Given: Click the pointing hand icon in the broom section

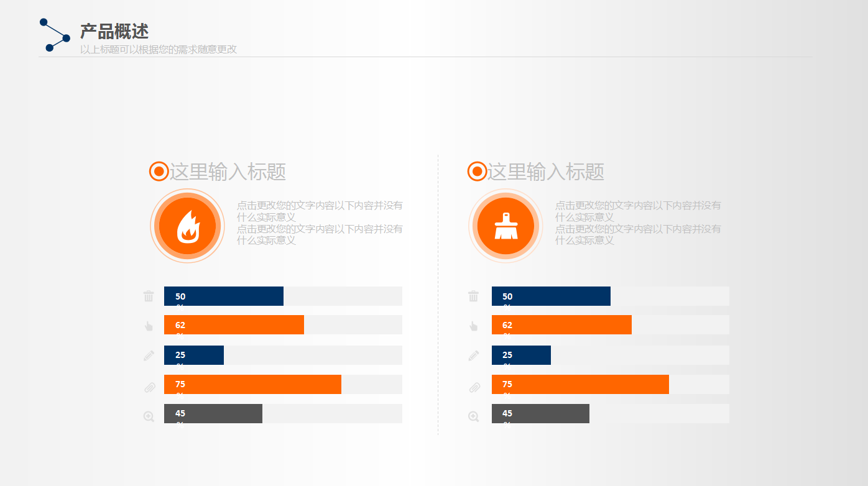Looking at the screenshot, I should point(474,326).
